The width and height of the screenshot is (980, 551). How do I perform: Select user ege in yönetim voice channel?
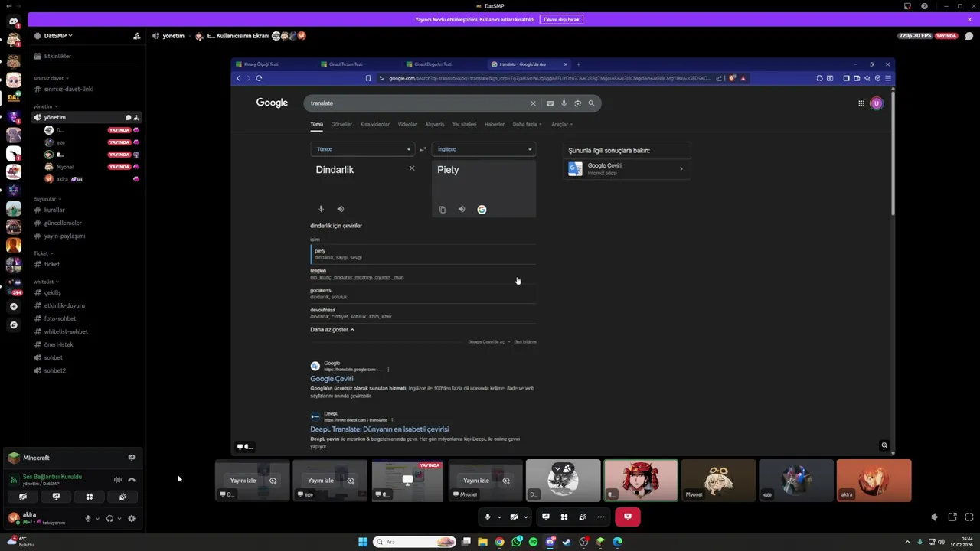click(90, 142)
